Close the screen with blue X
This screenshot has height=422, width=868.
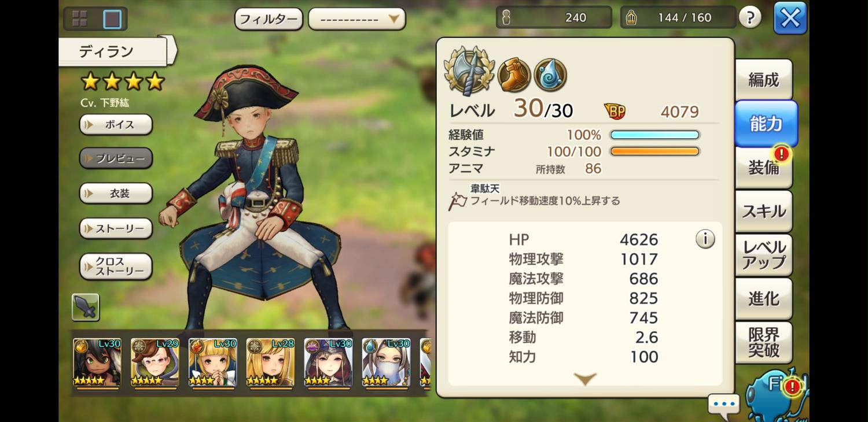pos(790,18)
